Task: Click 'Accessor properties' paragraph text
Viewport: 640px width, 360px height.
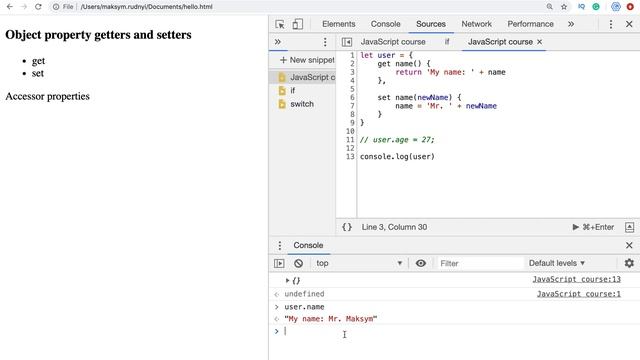Action: [47, 96]
